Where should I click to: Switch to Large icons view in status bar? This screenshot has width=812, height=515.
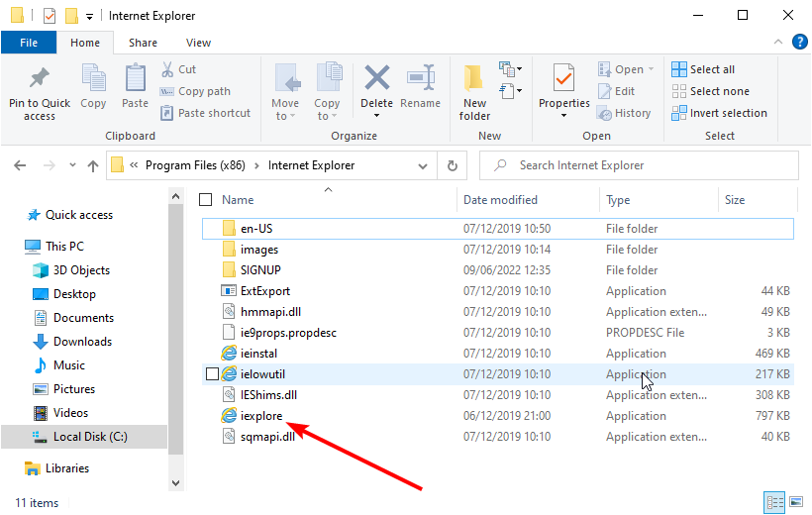coord(796,502)
